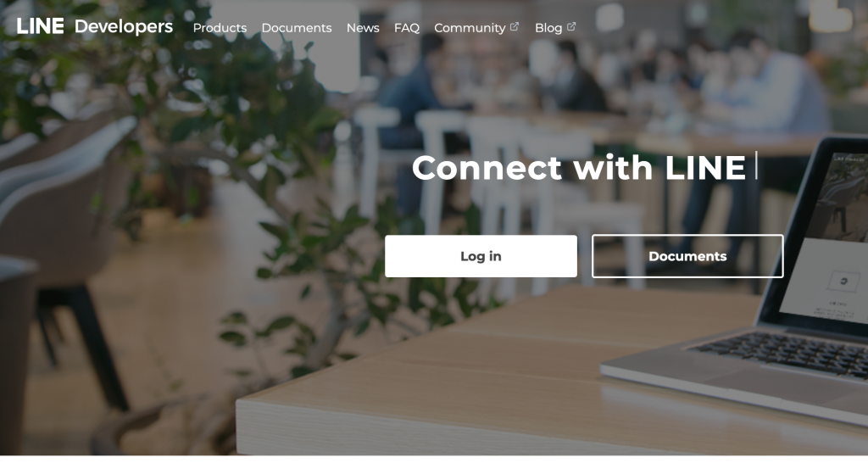Screen dimensions: 868x463
Task: Click the white Log in button
Action: [x=481, y=256]
